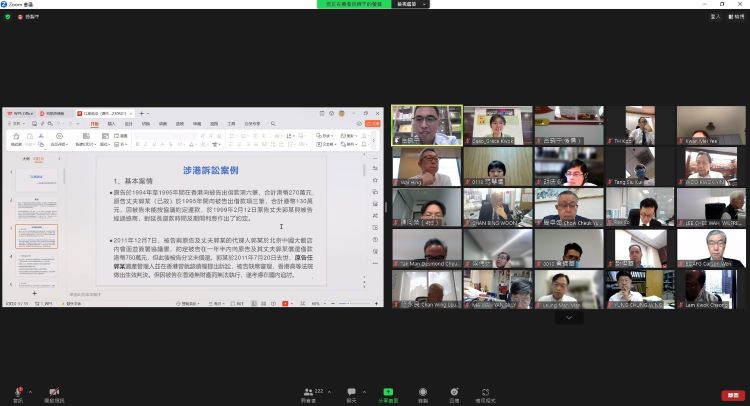Click the rightmost Zoom toolbar view icon
The image size is (750, 406).
[485, 392]
